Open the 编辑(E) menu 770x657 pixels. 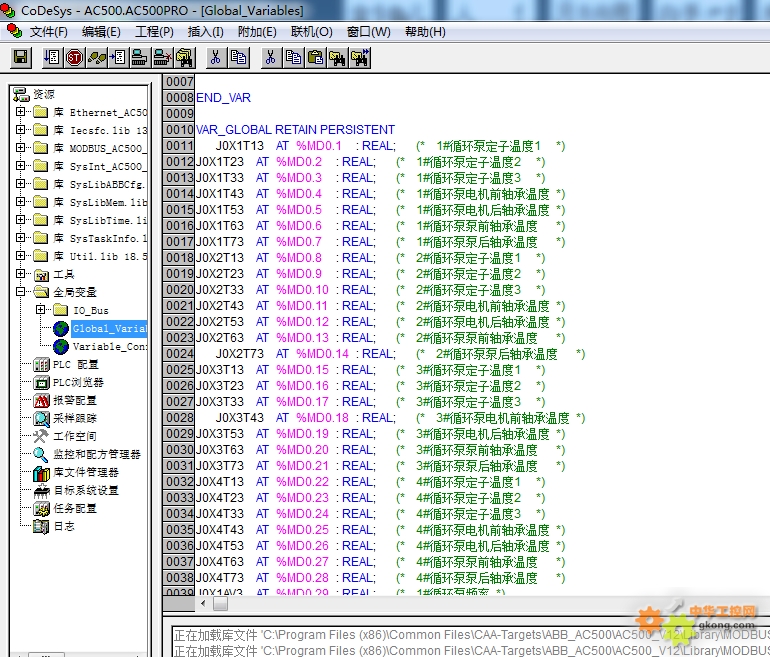click(x=101, y=32)
